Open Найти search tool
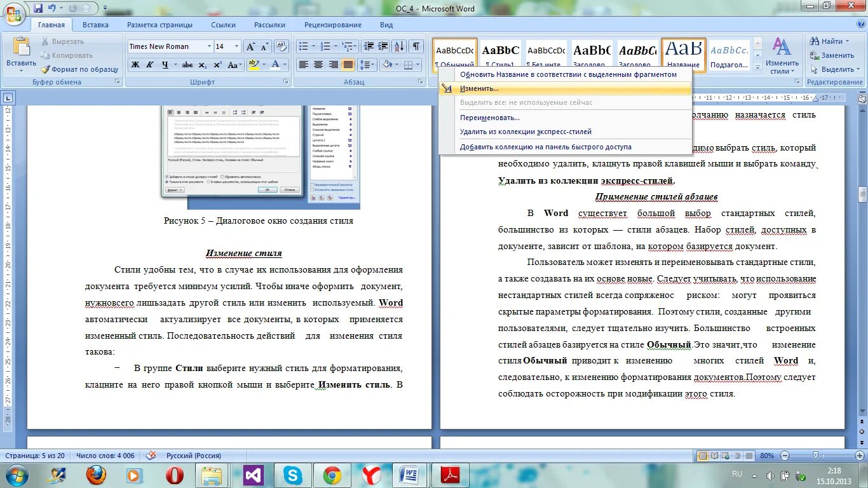This screenshot has width=868, height=488. (830, 41)
